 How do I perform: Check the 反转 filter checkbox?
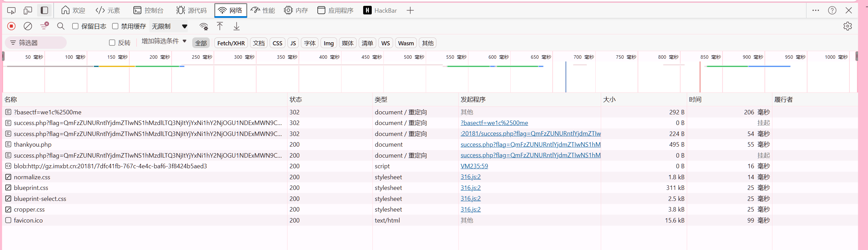click(x=112, y=43)
